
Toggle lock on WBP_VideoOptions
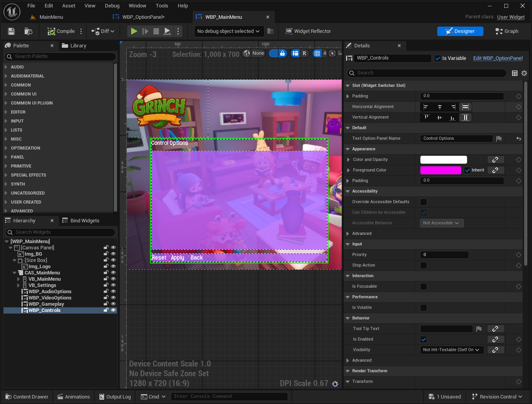tap(106, 298)
